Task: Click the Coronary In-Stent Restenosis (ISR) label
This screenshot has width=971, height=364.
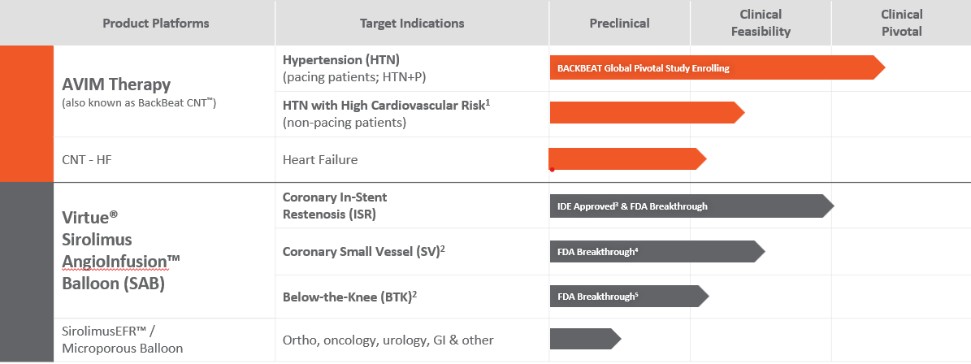Action: pos(335,206)
